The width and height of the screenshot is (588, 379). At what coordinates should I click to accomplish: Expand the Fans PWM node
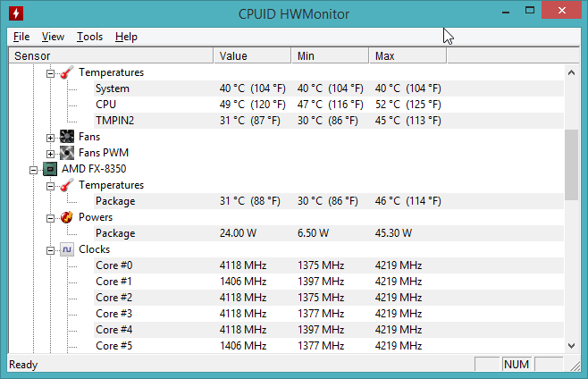[x=51, y=153]
